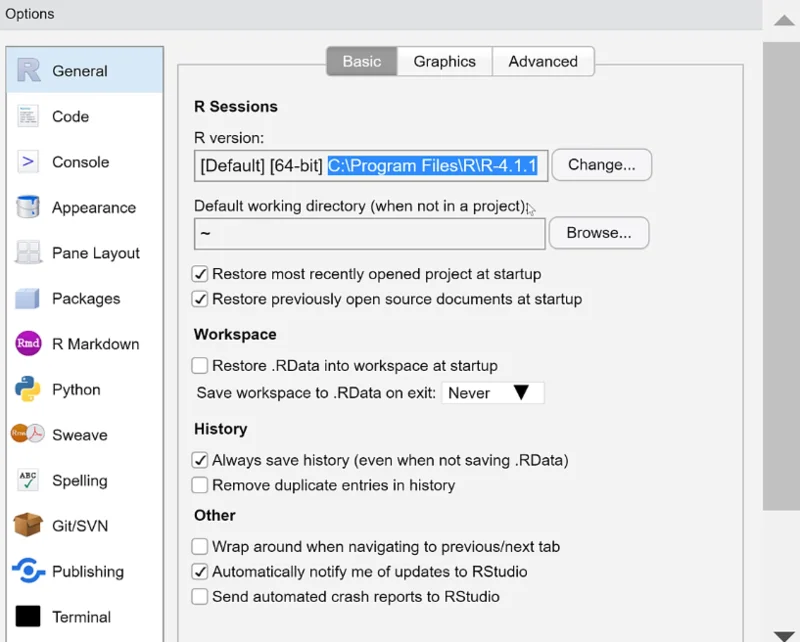Select the Terminal label in sidebar
Screen dimensions: 800x642
click(81, 617)
